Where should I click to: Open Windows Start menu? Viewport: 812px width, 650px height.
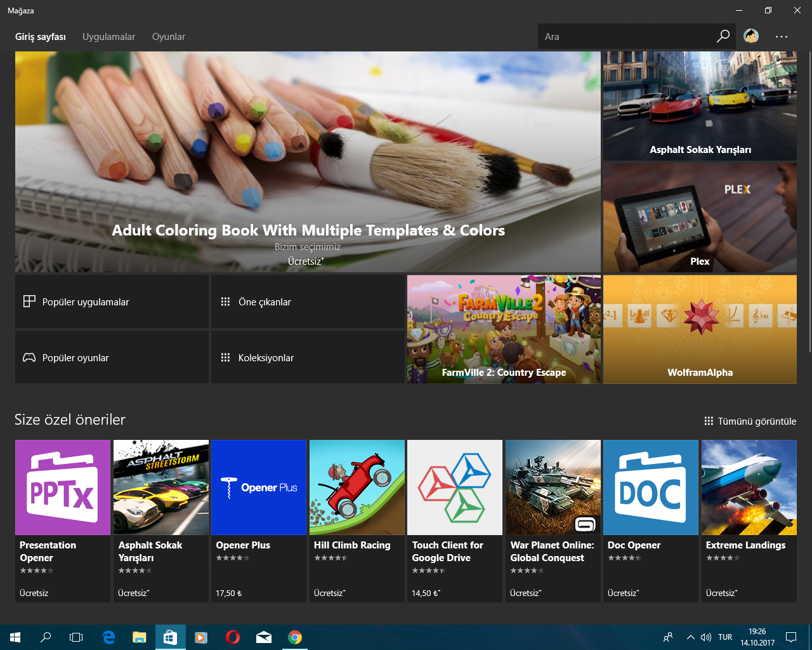[x=15, y=637]
